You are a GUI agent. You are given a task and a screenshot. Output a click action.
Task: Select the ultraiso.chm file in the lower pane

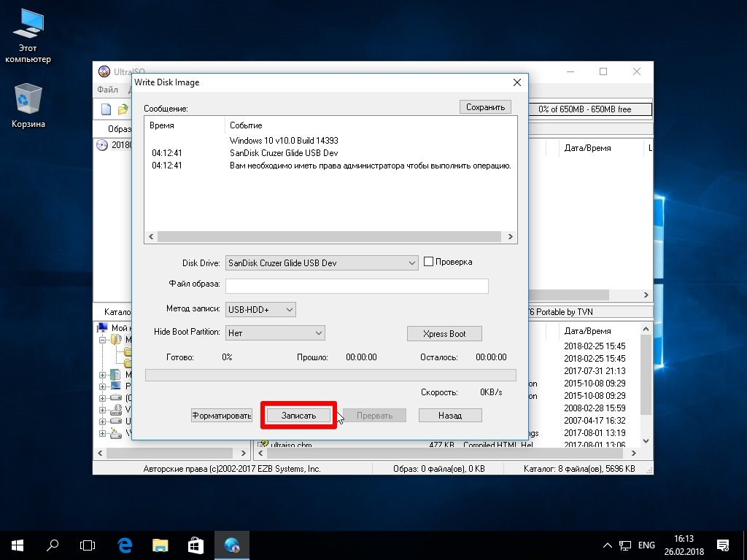pyautogui.click(x=290, y=444)
